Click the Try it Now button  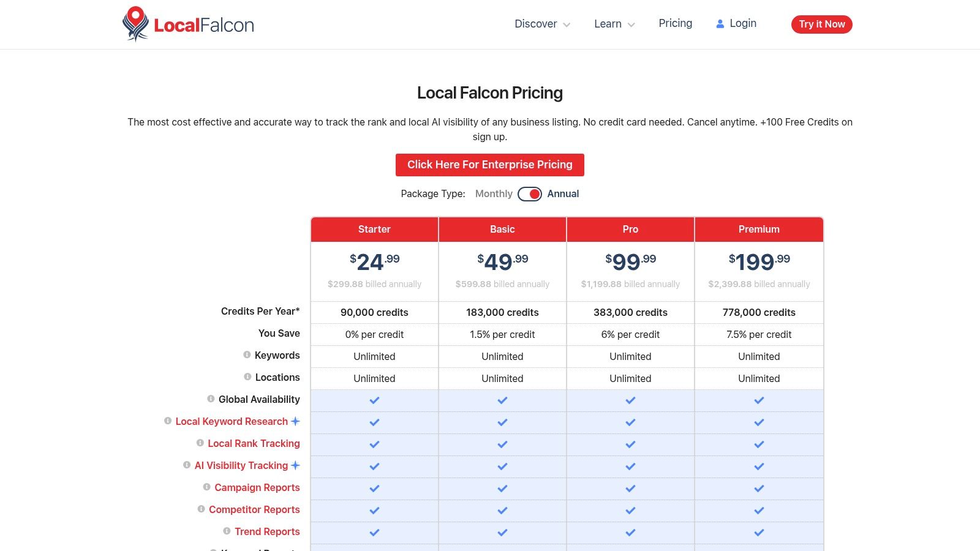(821, 24)
